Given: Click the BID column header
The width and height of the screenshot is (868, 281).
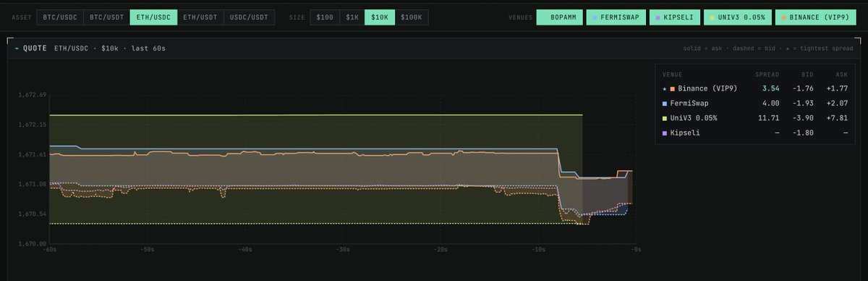Looking at the screenshot, I should [x=808, y=74].
